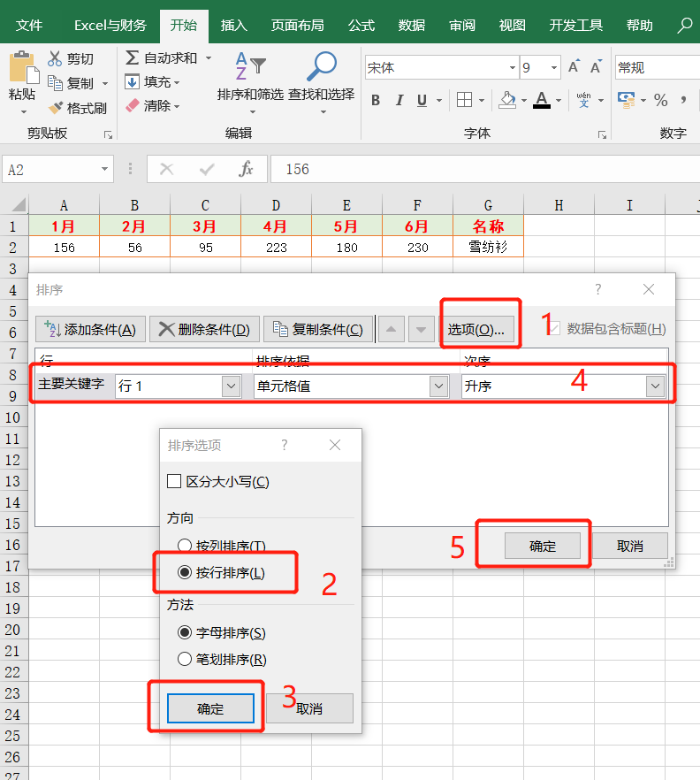Click the Format Painter (格式刷) icon
The width and height of the screenshot is (700, 780).
pyautogui.click(x=56, y=108)
